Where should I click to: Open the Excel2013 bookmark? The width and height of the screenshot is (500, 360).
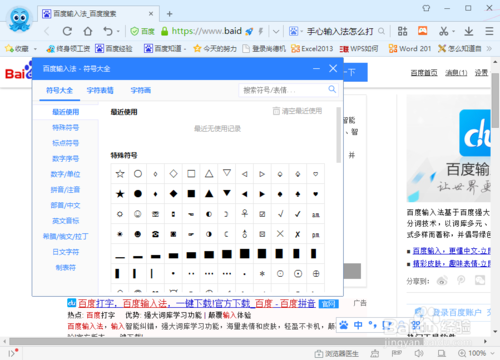coord(312,49)
